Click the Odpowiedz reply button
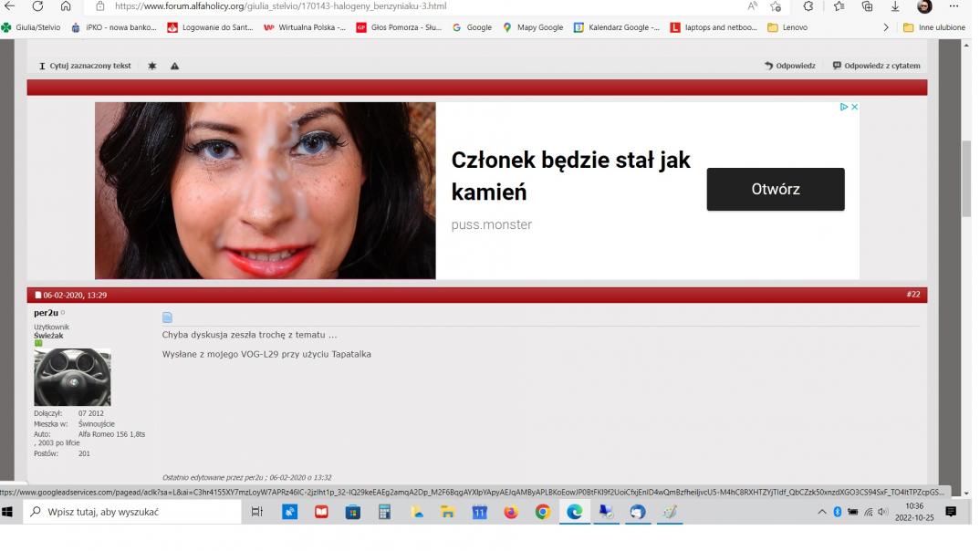This screenshot has width=980, height=551. (790, 66)
